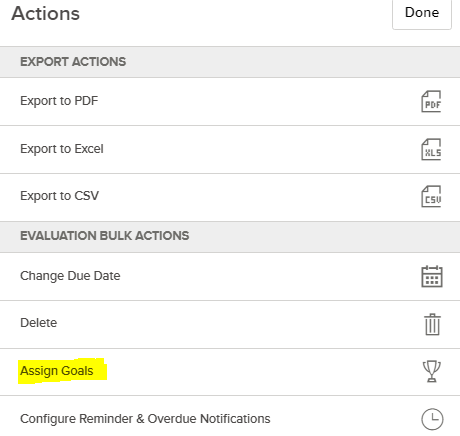Open Configure Reminder & Overdue Notifications

[x=145, y=419]
